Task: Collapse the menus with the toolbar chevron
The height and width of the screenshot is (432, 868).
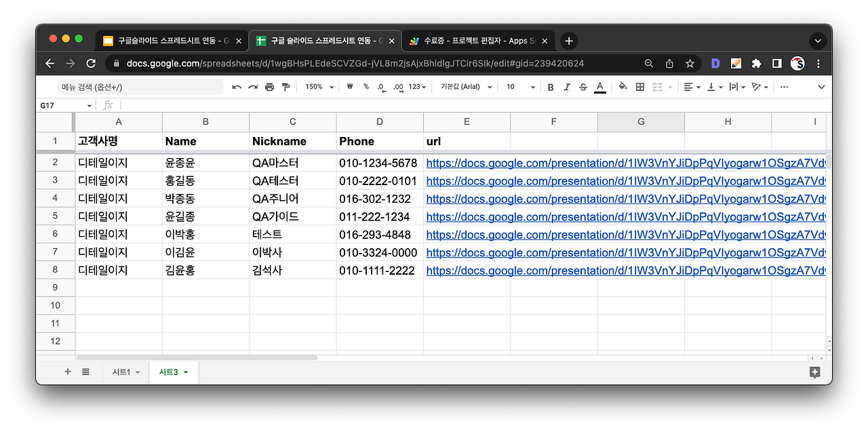Action: tap(821, 87)
